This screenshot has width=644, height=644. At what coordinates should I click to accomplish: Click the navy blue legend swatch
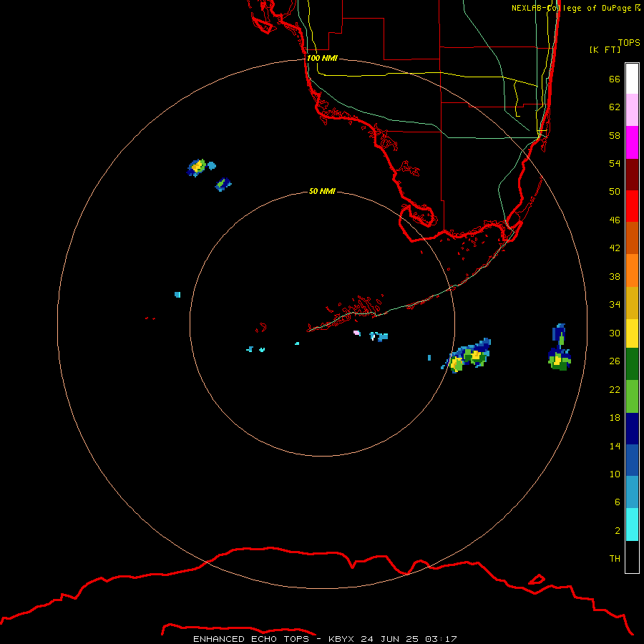coord(632,429)
